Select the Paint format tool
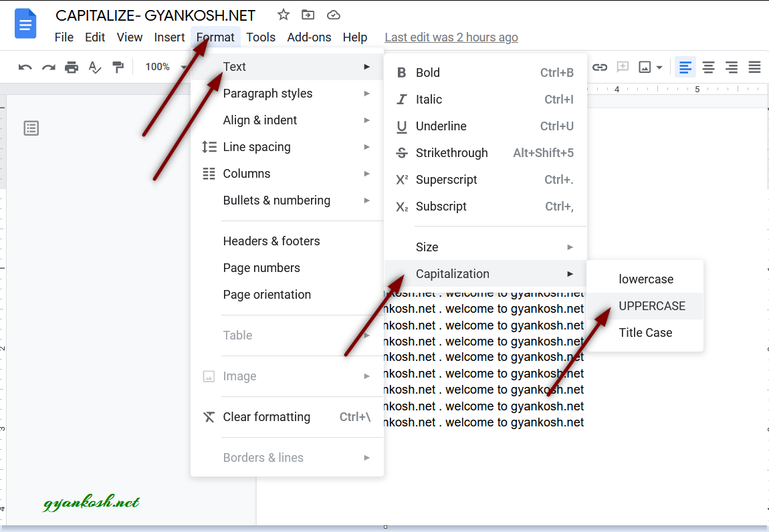This screenshot has height=532, width=769. pos(118,66)
